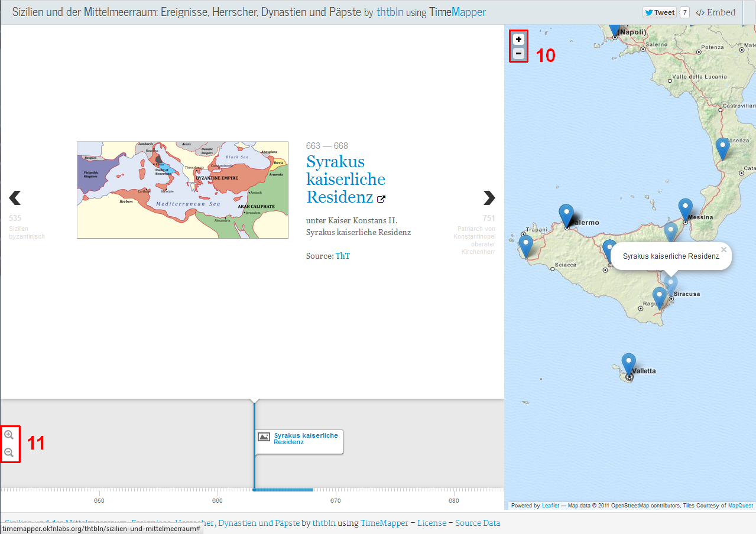Select the Valletta map marker
Screen dimensions: 756x534
[629, 364]
